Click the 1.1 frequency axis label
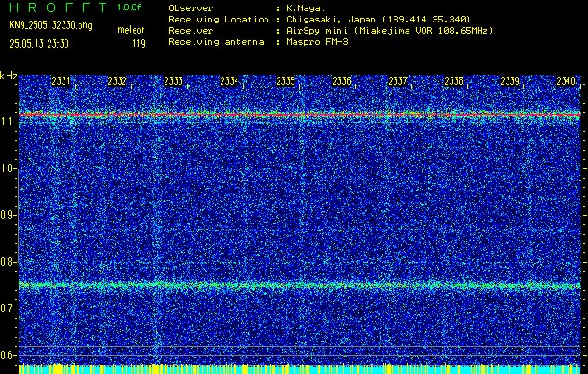 [7, 122]
